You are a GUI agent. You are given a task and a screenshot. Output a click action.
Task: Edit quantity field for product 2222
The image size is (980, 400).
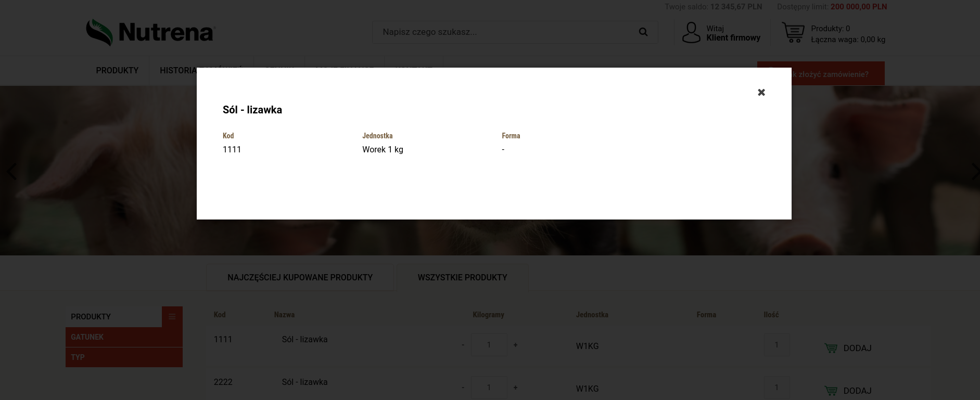tap(777, 388)
